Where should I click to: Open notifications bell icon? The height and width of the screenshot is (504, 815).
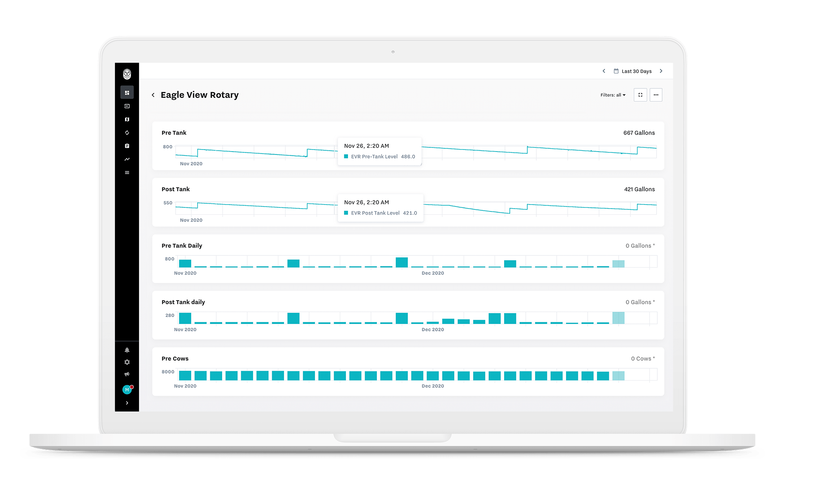tap(127, 350)
